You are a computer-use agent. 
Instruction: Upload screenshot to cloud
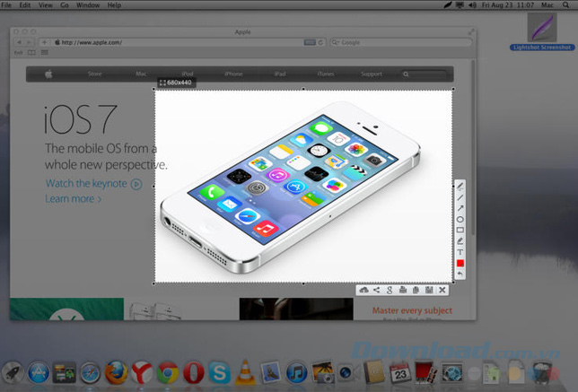click(x=363, y=290)
